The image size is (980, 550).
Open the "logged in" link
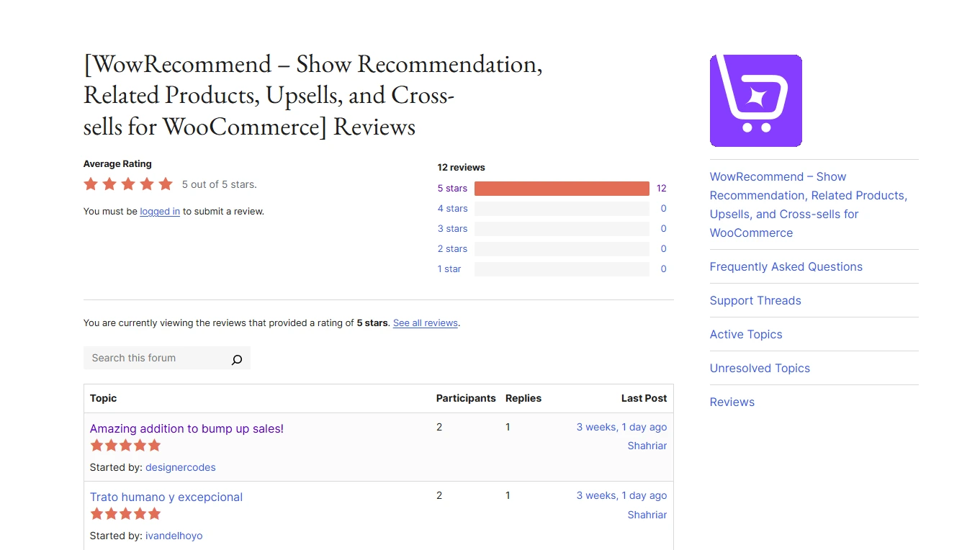click(x=160, y=212)
